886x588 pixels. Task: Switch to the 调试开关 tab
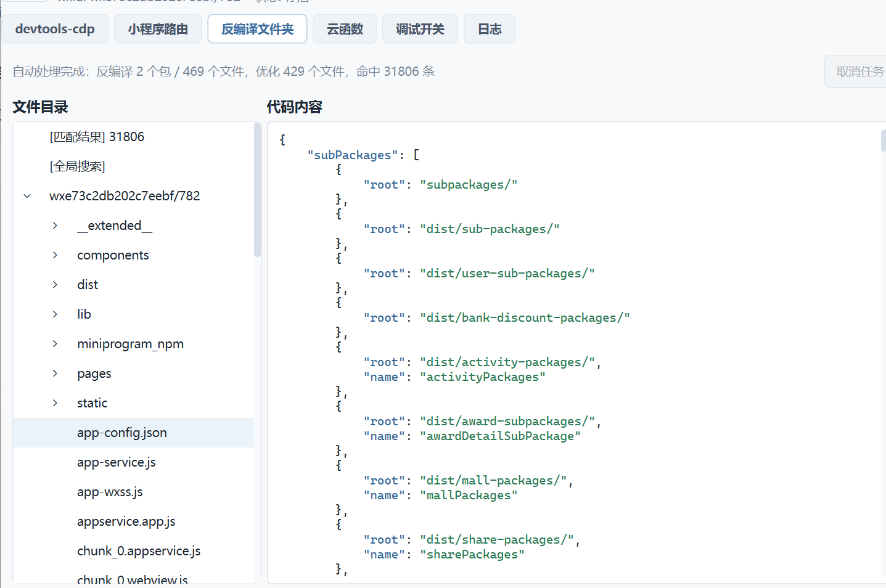pyautogui.click(x=420, y=29)
